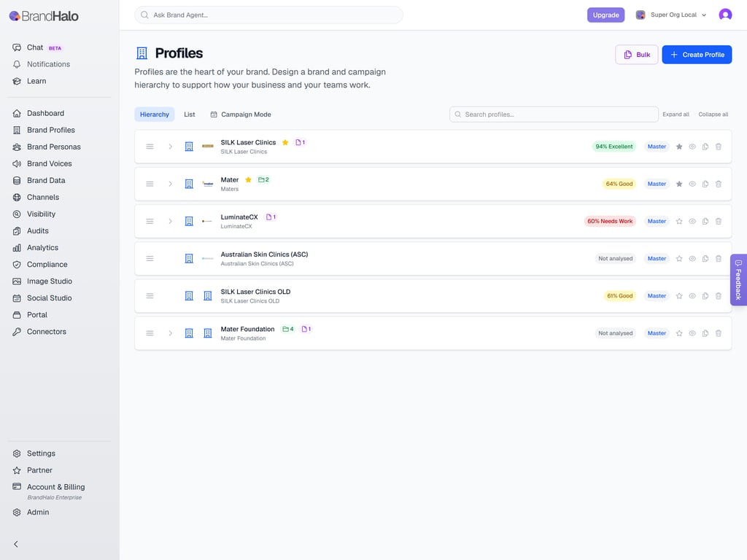Click the Analytics bar chart icon
This screenshot has width=747, height=560.
pos(17,248)
